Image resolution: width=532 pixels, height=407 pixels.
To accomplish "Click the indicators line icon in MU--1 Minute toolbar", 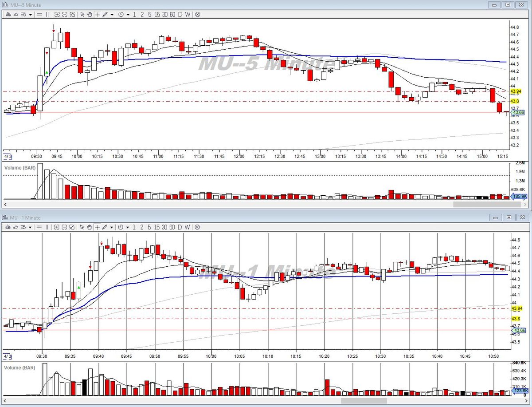I will point(16,226).
